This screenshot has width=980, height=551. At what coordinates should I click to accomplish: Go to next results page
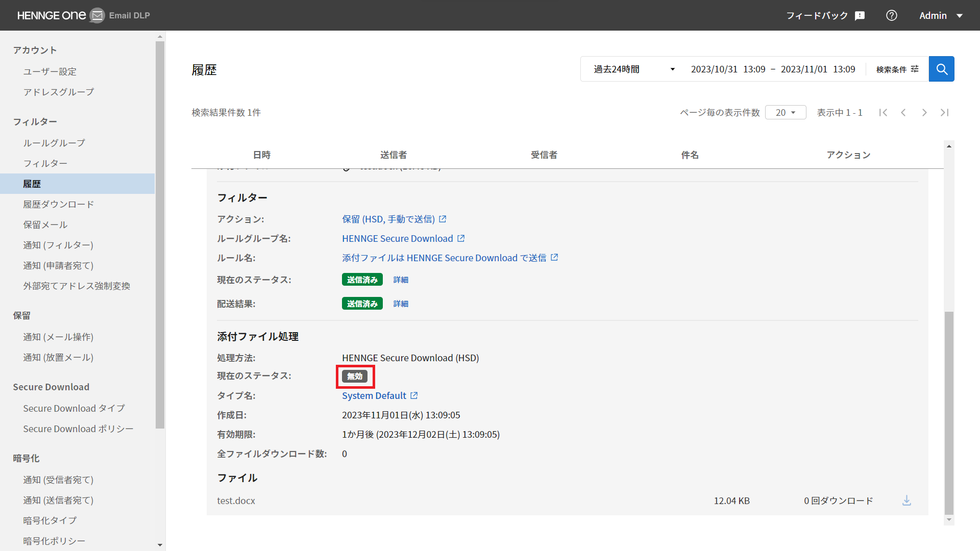coord(924,112)
